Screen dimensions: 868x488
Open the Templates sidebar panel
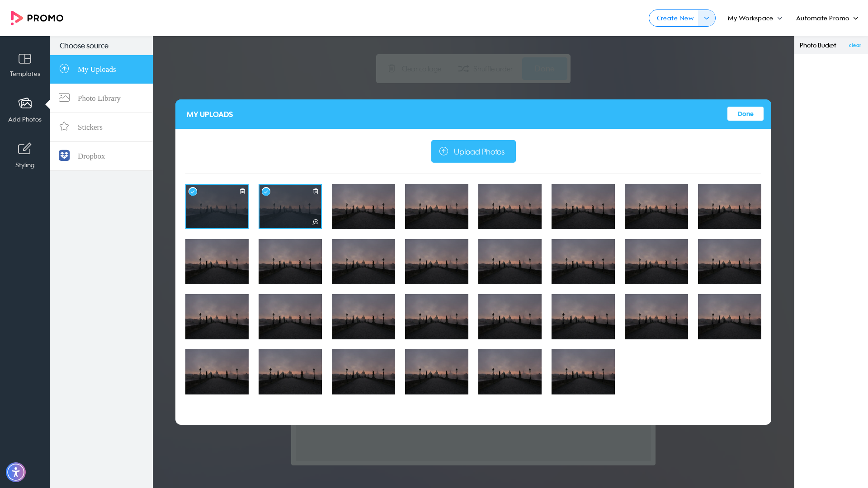pos(25,65)
